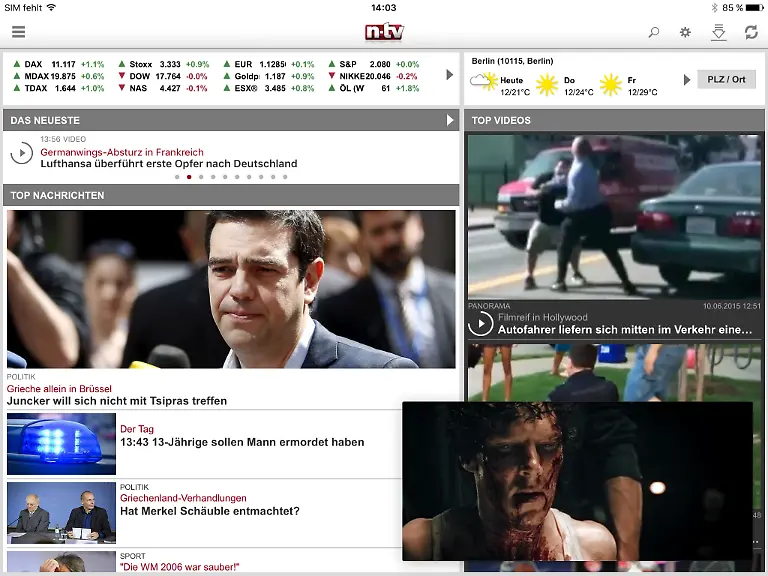Tap the download icon in the top bar

[x=718, y=32]
